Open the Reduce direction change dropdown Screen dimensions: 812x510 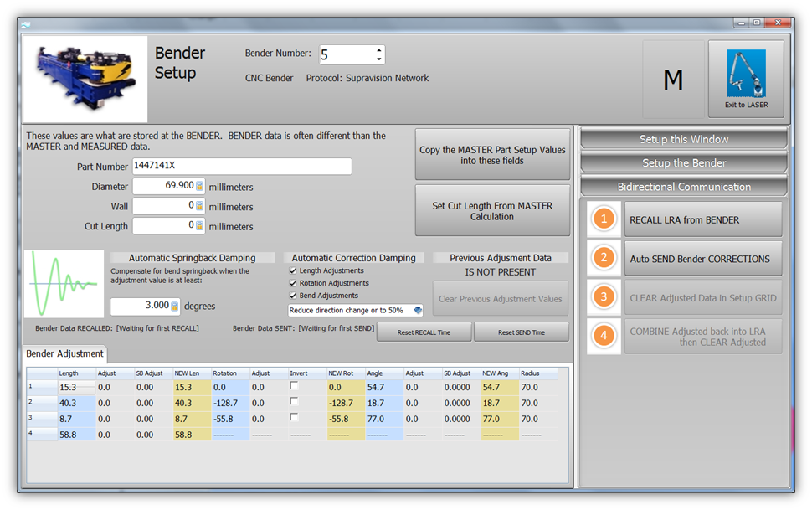[418, 311]
